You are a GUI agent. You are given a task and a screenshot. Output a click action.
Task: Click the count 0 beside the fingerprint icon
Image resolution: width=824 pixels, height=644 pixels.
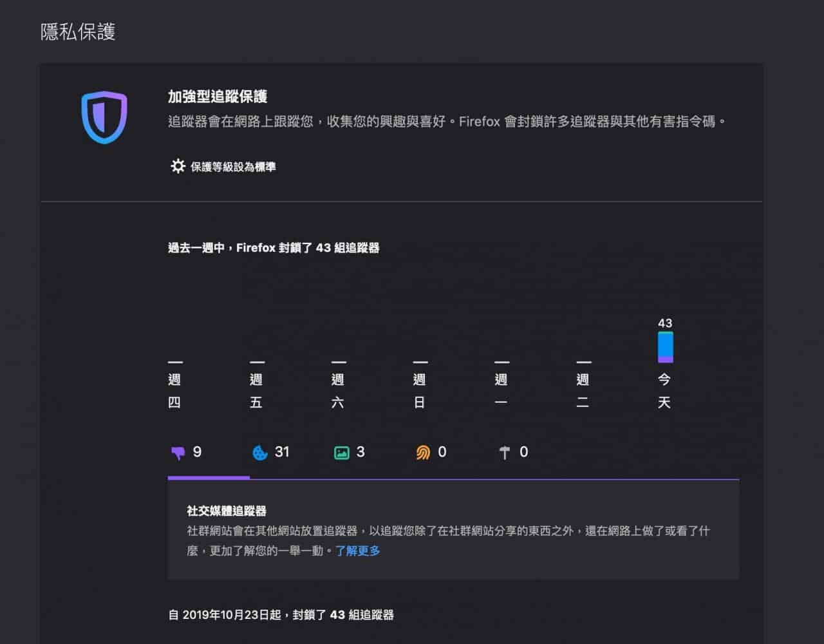[x=442, y=452]
